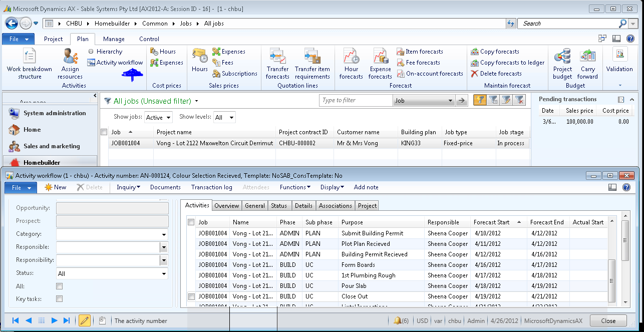Open the Job filter field dropdown

[450, 101]
